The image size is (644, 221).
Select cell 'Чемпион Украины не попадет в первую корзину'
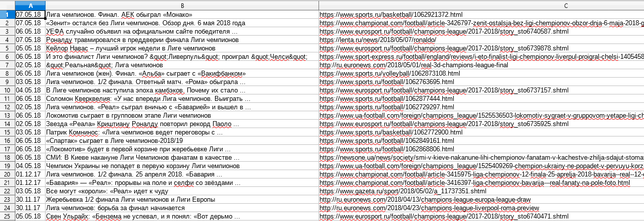click(x=182, y=166)
